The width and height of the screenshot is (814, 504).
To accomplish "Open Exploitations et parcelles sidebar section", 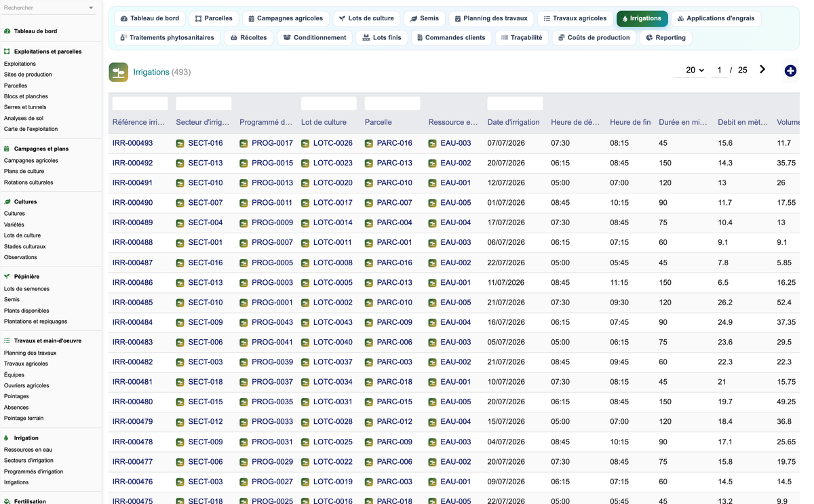I will [47, 52].
